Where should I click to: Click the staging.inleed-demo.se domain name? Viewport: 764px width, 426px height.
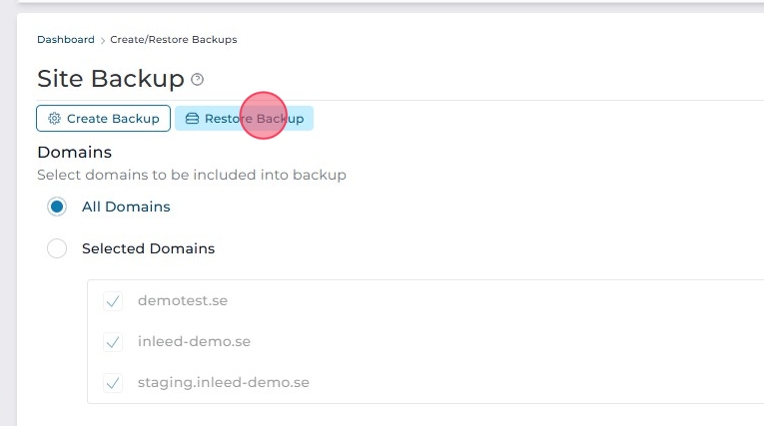223,383
